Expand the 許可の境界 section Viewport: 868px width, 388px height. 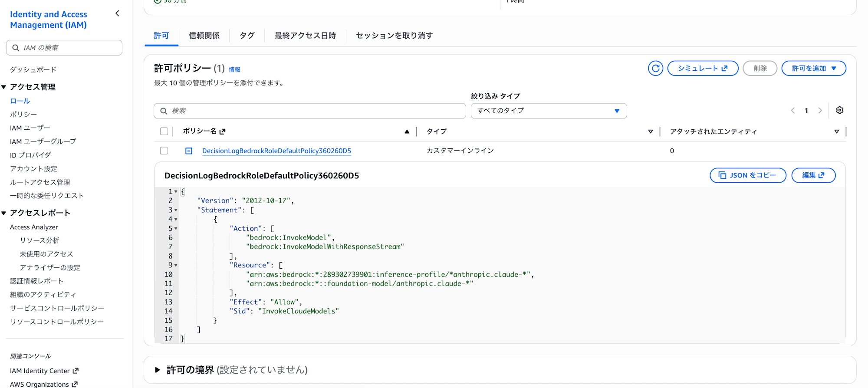(158, 370)
